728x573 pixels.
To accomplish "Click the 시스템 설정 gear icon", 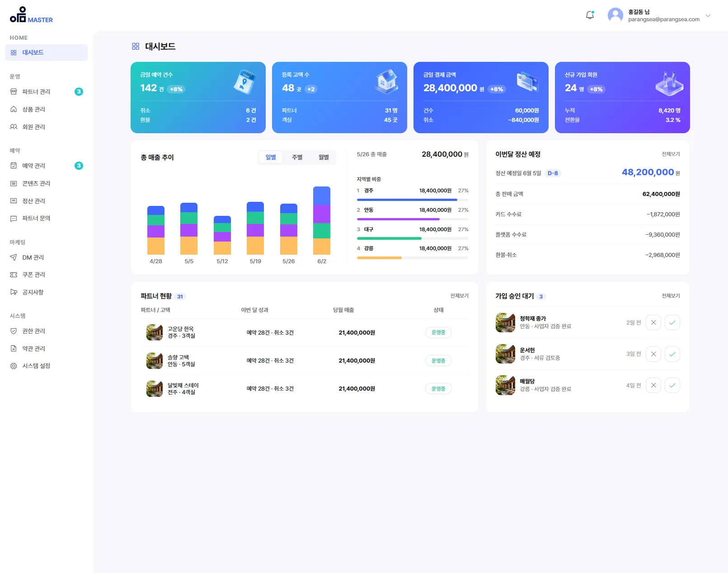I will [14, 366].
